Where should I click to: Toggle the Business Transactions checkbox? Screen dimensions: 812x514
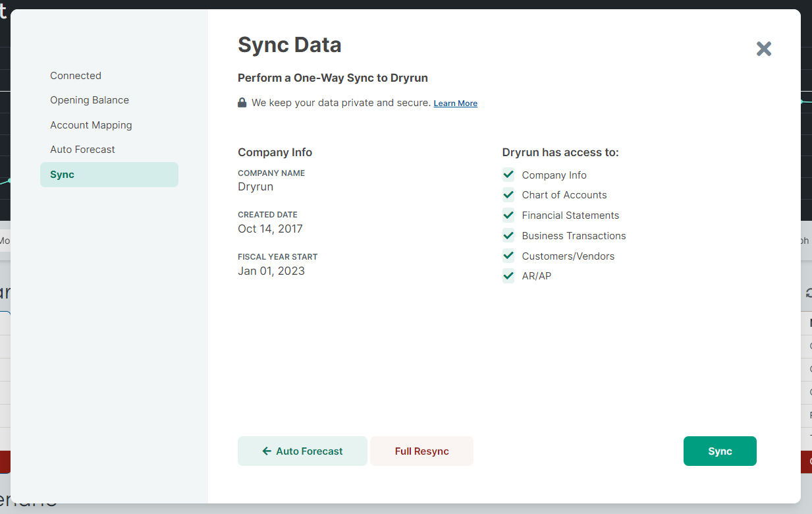click(508, 235)
